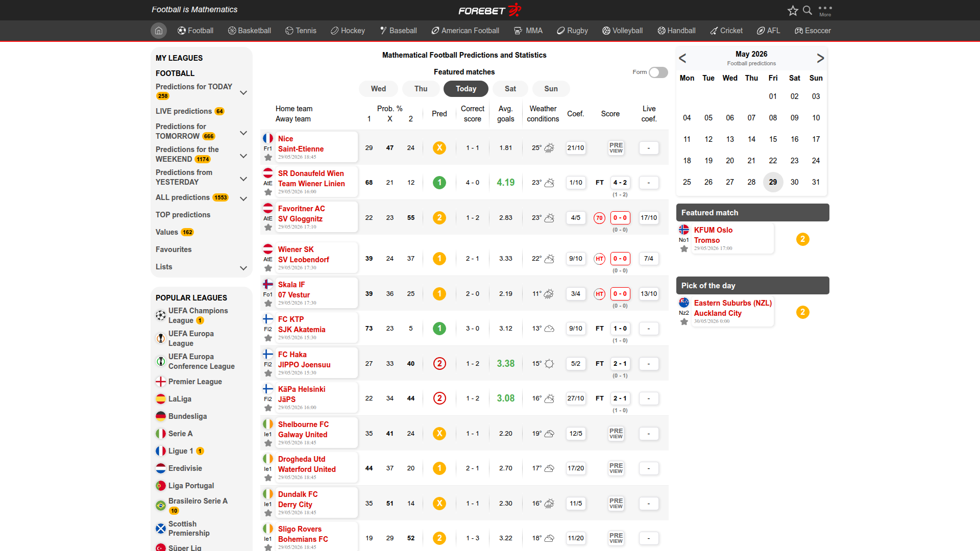Open the Favourites link in sidebar

point(174,249)
